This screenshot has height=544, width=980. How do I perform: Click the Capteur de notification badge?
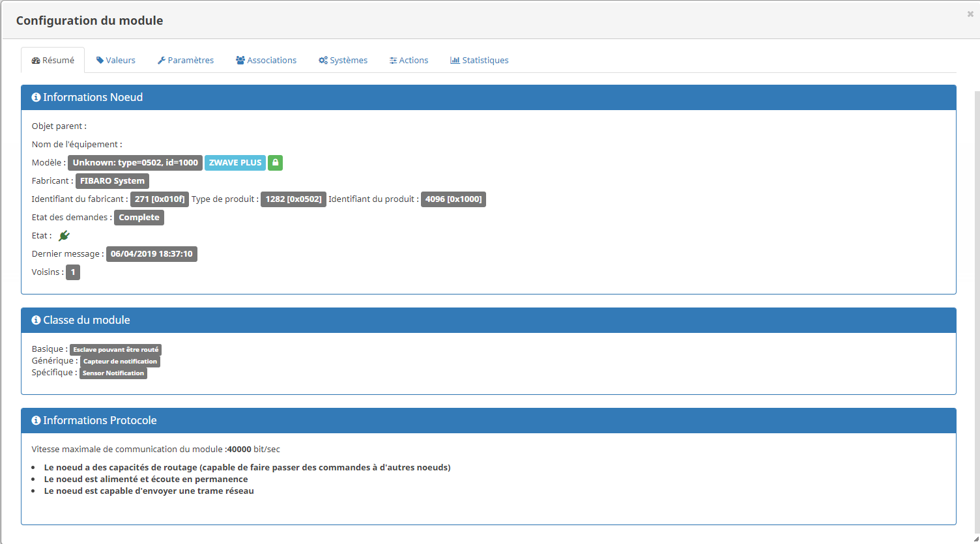[120, 362]
